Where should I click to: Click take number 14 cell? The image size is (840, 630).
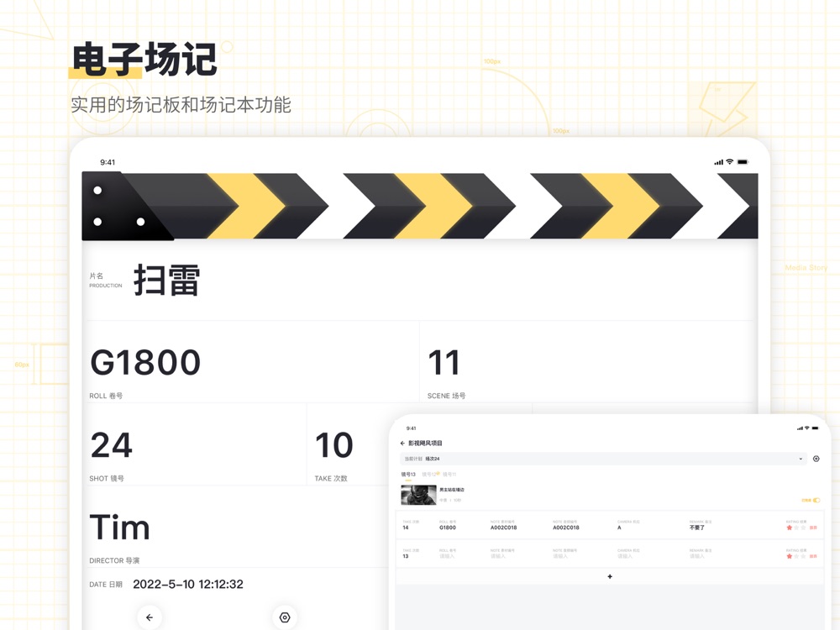[406, 528]
